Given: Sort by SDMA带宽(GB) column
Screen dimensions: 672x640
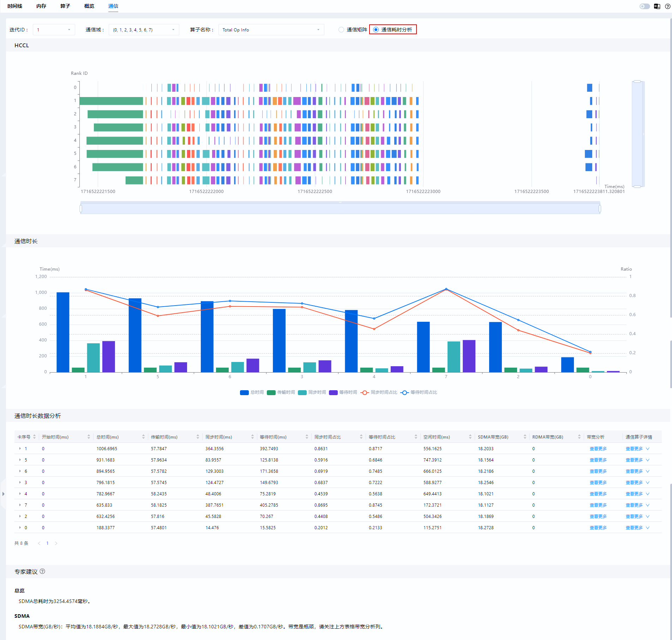Looking at the screenshot, I should pos(525,437).
